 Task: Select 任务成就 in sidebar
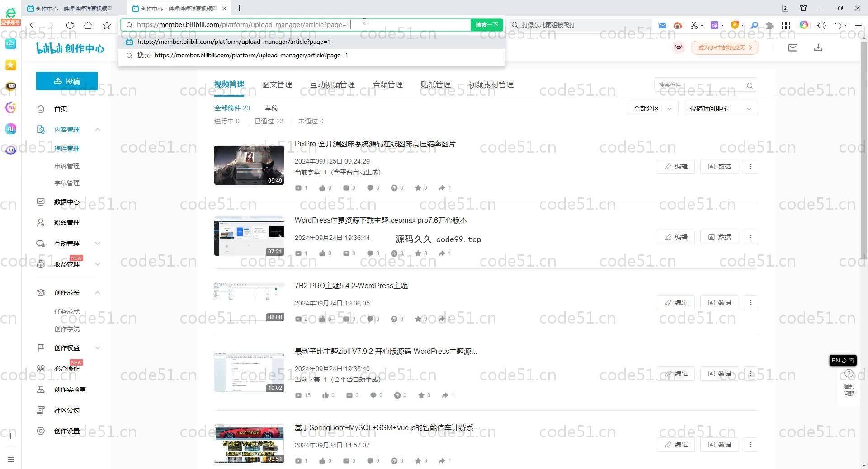coord(67,312)
